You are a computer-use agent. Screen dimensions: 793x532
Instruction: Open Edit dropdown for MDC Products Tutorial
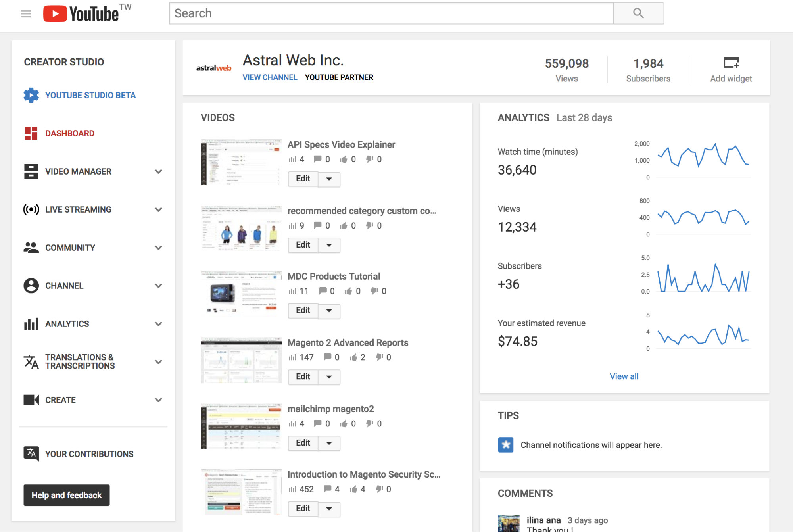329,311
